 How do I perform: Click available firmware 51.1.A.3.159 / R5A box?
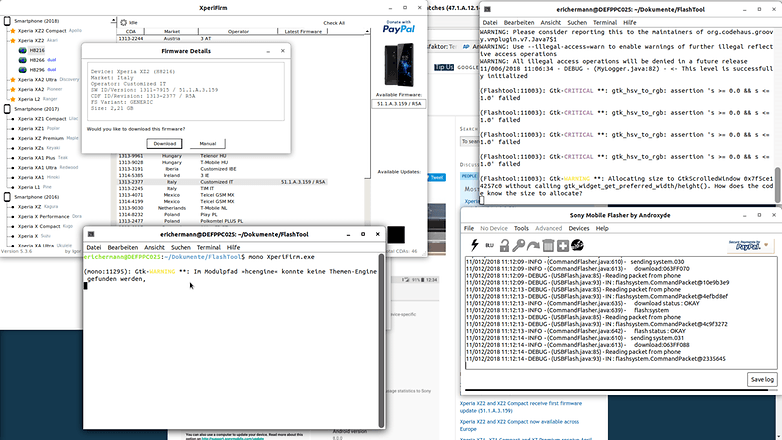coord(398,104)
